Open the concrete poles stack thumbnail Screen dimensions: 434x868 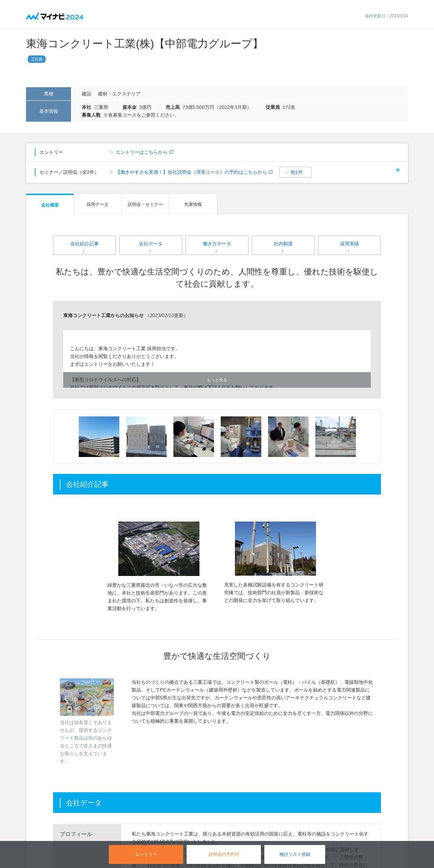coord(99,437)
